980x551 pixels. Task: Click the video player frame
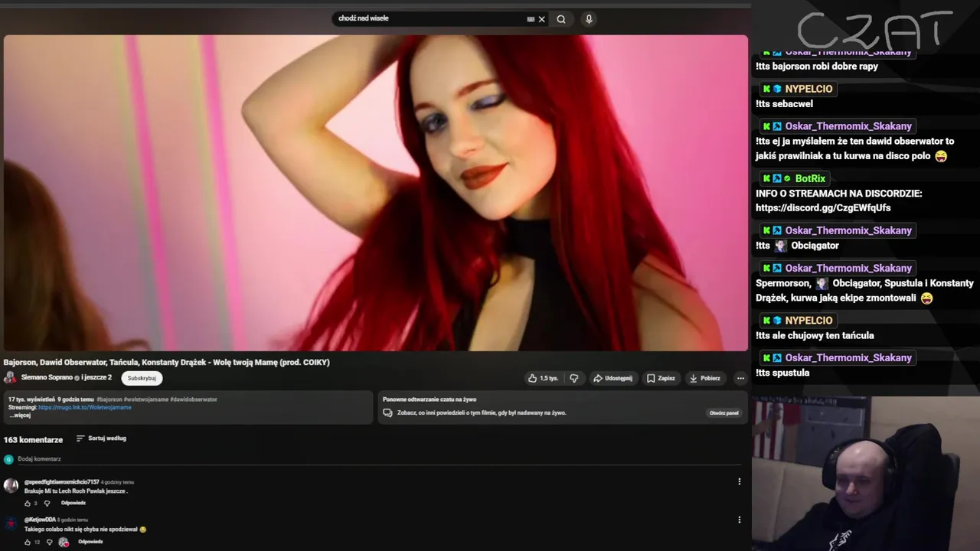tap(375, 193)
